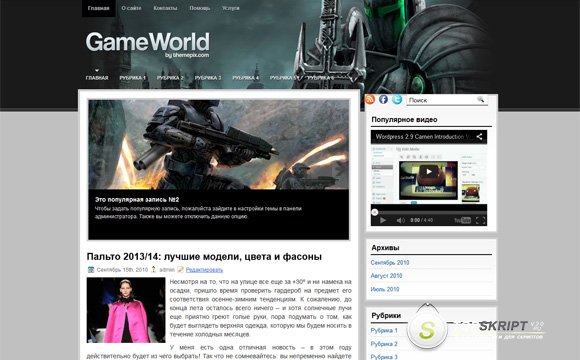580x360 pixels.
Task: Toggle fullscreen on the video player
Action: pyautogui.click(x=480, y=221)
